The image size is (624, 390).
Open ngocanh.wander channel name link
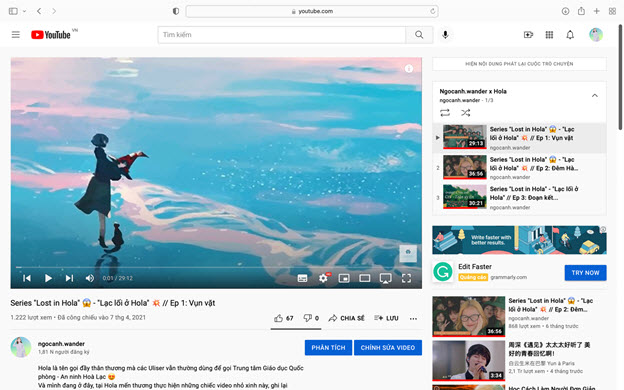tap(61, 344)
